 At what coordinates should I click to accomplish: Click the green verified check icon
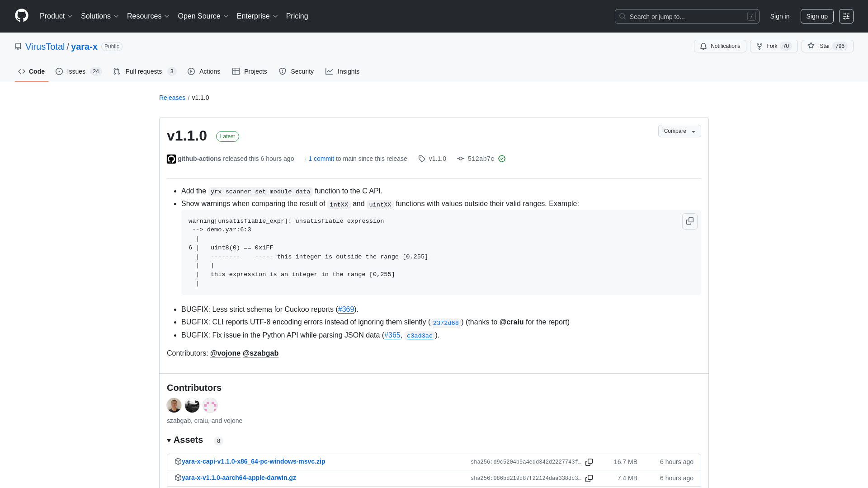502,159
